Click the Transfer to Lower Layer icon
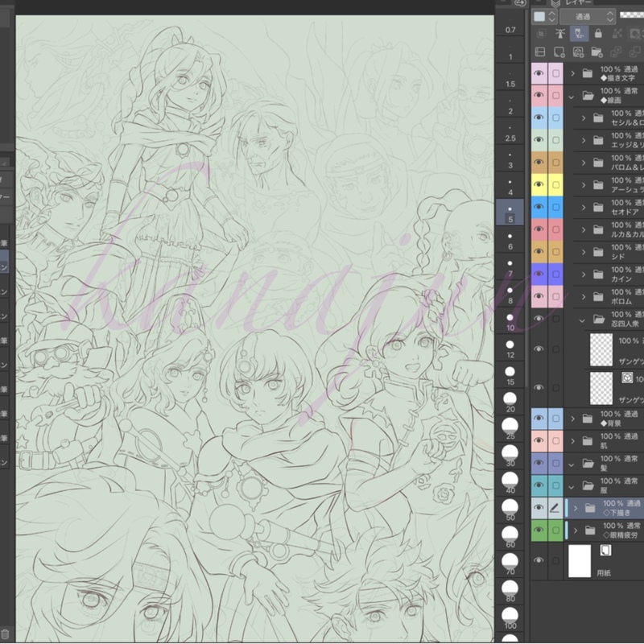The image size is (644, 644). tap(616, 52)
